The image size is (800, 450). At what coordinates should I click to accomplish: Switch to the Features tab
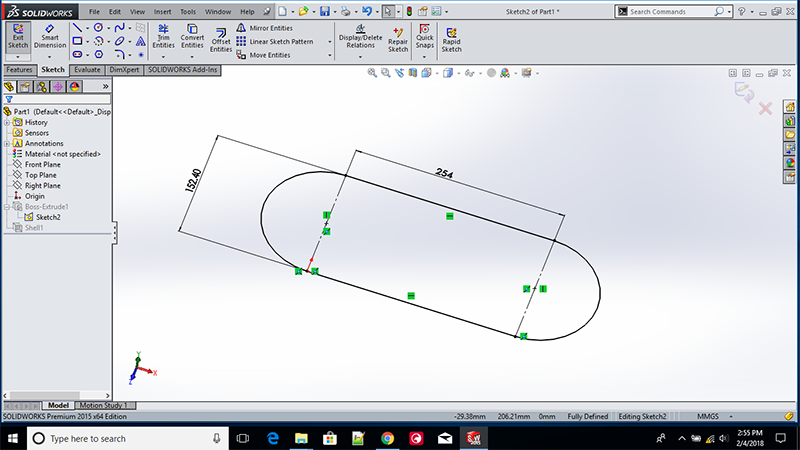(19, 70)
